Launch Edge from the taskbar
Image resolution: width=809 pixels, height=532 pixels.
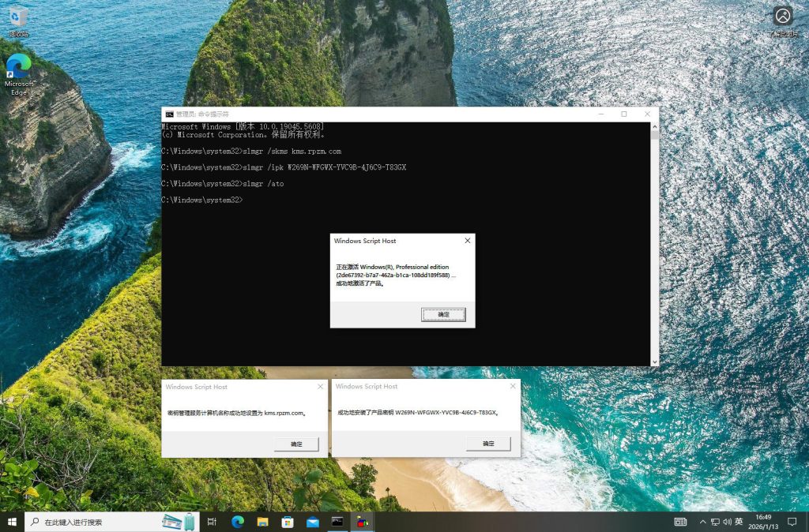click(x=237, y=522)
